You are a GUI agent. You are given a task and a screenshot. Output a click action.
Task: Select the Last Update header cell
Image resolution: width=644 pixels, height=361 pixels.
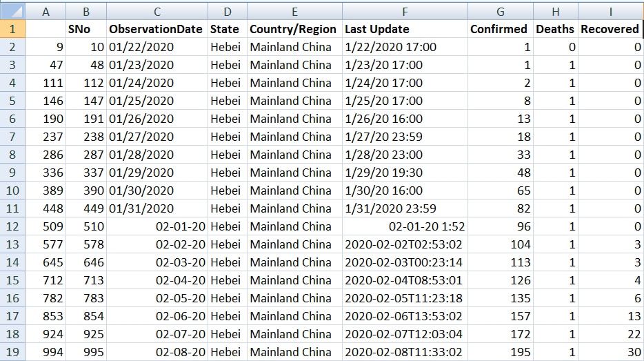[x=377, y=29]
